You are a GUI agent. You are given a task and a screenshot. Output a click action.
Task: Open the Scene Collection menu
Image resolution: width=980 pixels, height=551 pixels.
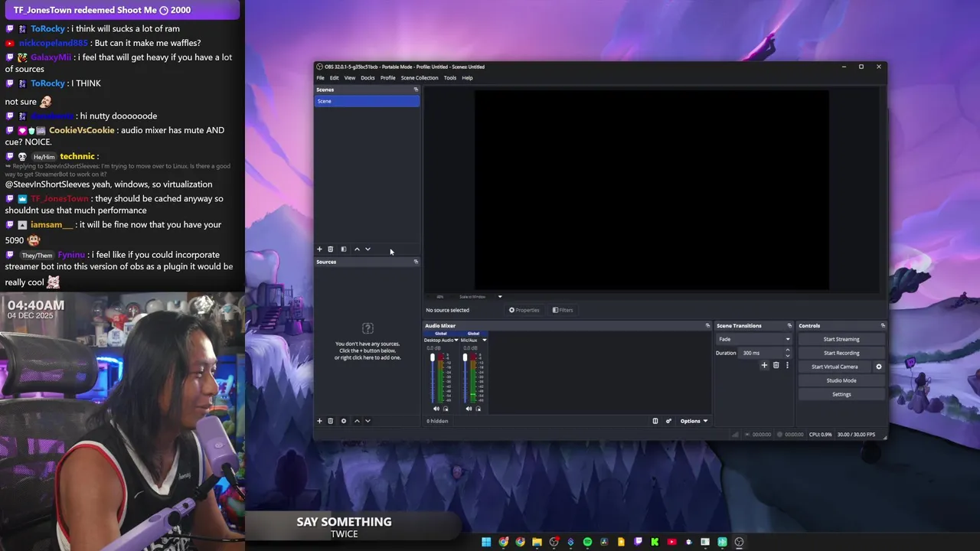pyautogui.click(x=420, y=78)
